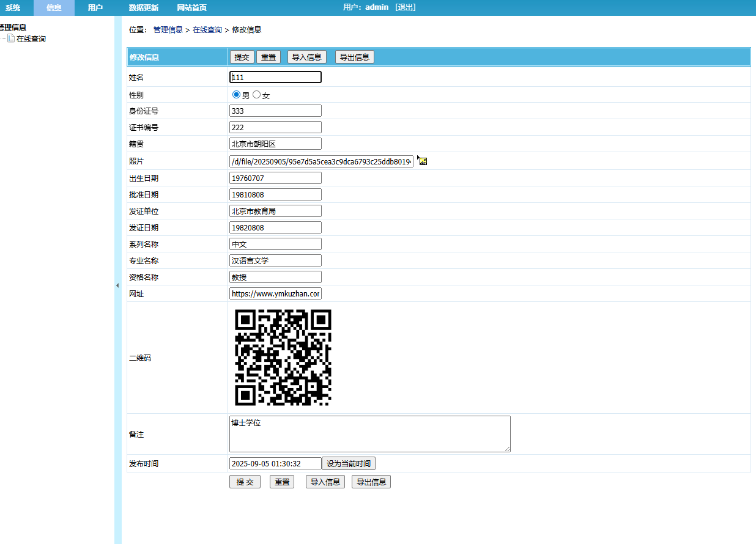Click the image picker icon beside the 照片 field
The height and width of the screenshot is (544, 756).
[x=422, y=160]
